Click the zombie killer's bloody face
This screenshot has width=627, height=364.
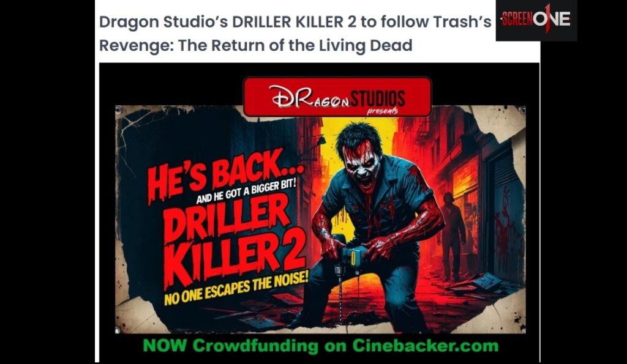[361, 166]
